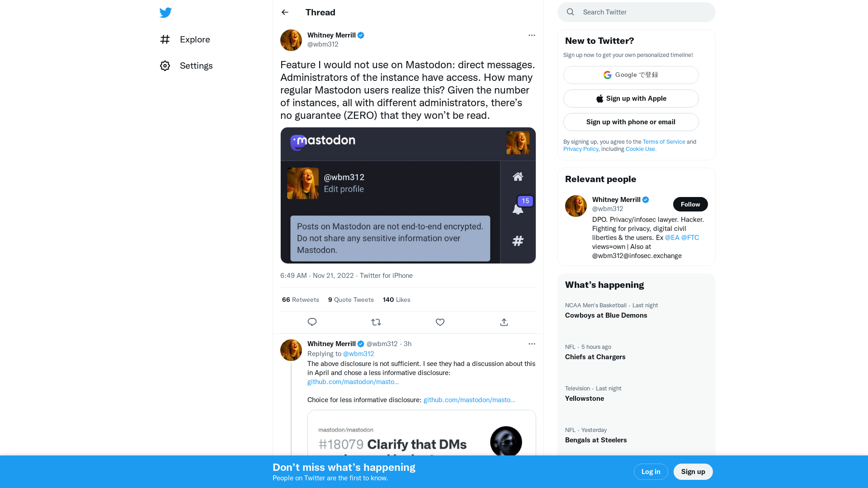Viewport: 868px width, 488px height.
Task: Open the Cowboys at Blue Demons trend
Action: pyautogui.click(x=606, y=315)
